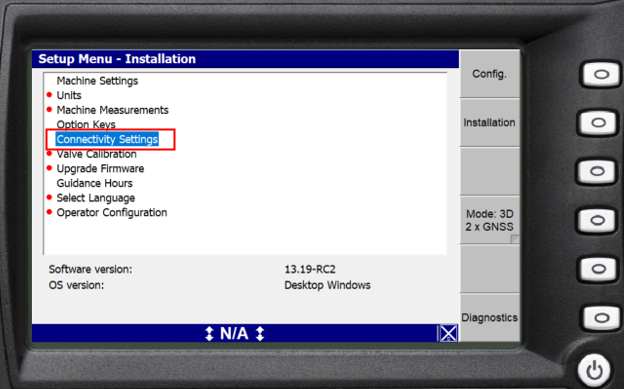Push the hardware button beside Installation
Image resolution: width=624 pixels, height=389 pixels.
(x=598, y=123)
